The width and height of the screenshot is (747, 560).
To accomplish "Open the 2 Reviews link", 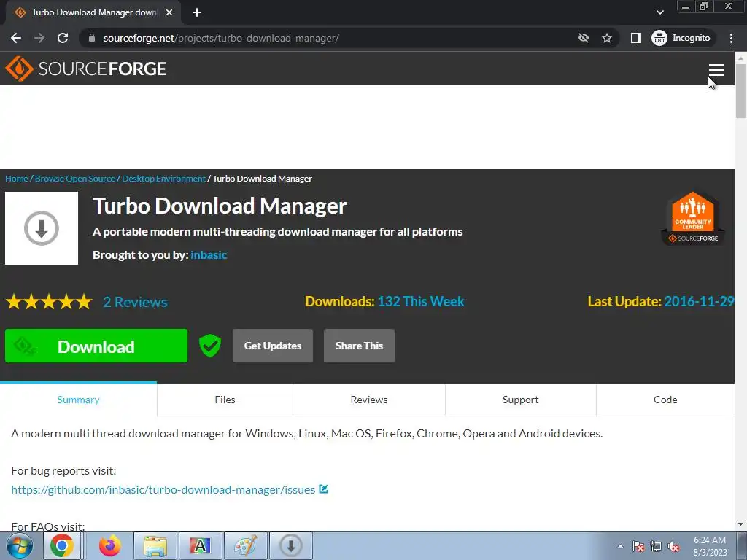I will point(135,302).
